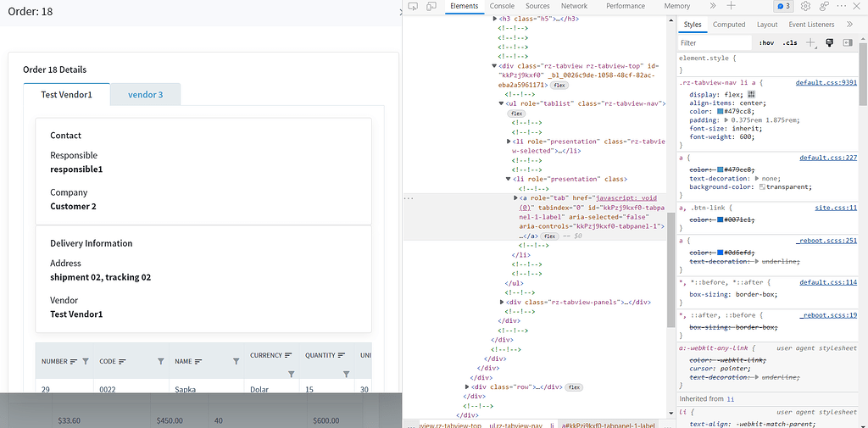Open the NUMBER column filter icon
The height and width of the screenshot is (428, 868).
[86, 361]
